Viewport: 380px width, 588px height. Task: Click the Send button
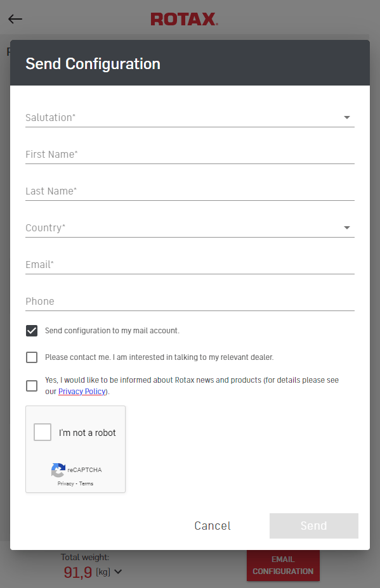coord(314,526)
